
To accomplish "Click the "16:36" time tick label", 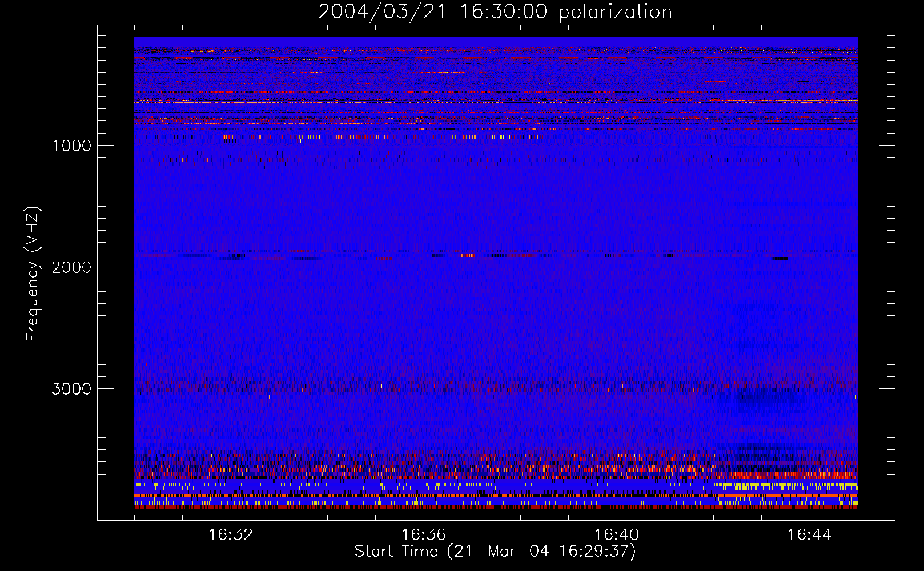I will [x=424, y=535].
